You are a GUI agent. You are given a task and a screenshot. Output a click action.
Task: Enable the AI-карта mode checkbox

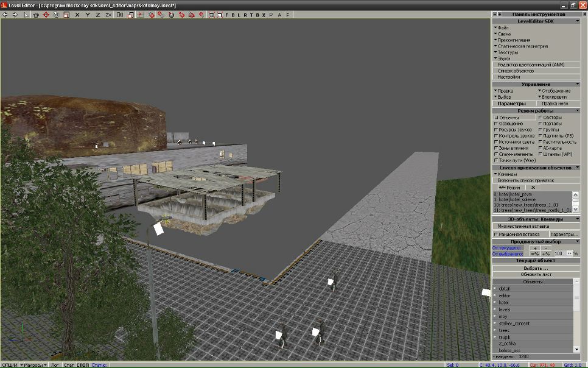(x=540, y=148)
